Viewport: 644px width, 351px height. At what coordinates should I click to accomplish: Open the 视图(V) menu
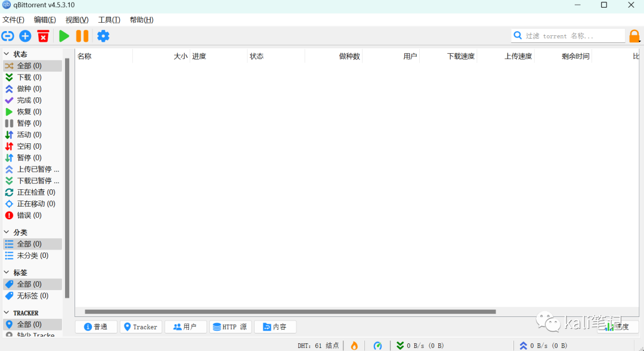click(77, 20)
